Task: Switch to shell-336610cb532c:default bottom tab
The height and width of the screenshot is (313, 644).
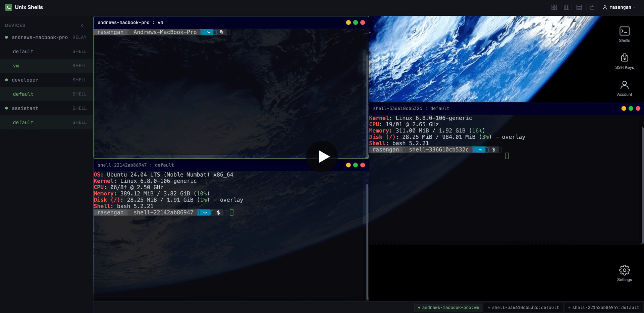Action: [x=523, y=308]
